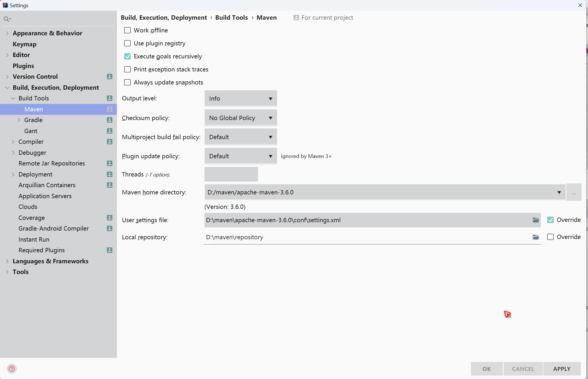Toggle Override for Local repository
Screen dimensions: 588x379
coord(550,237)
